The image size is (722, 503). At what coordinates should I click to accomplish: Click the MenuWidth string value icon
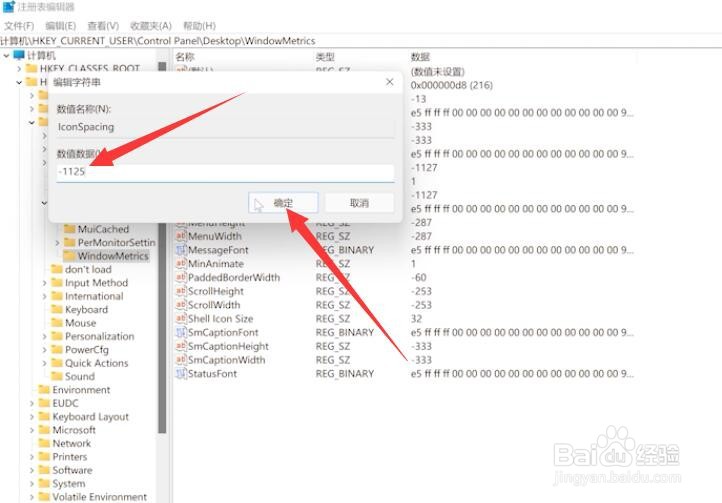181,236
